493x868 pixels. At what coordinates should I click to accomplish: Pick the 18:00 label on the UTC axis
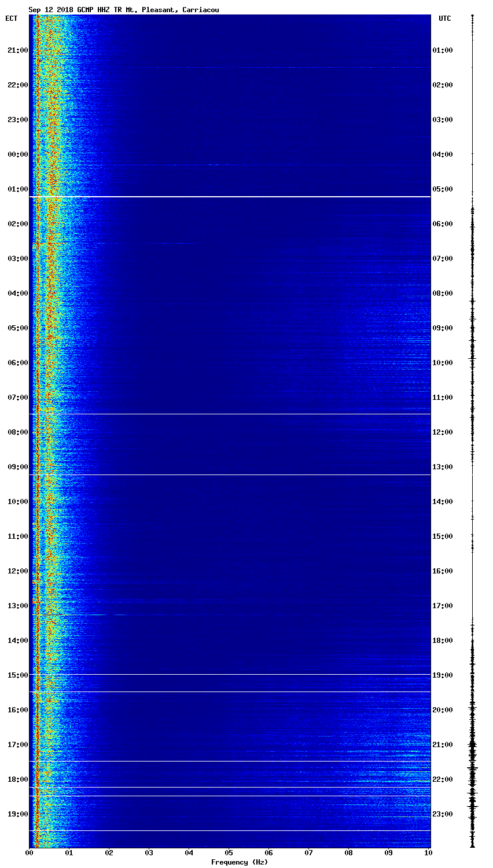click(443, 641)
